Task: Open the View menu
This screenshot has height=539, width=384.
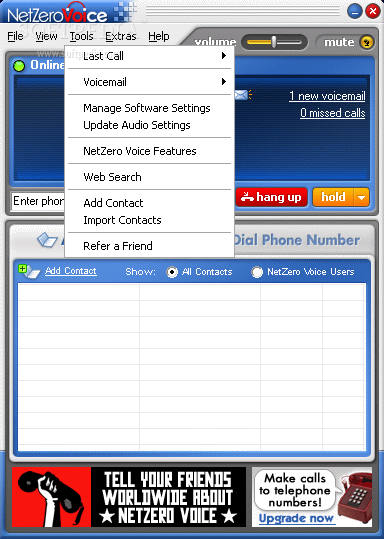Action: point(46,36)
